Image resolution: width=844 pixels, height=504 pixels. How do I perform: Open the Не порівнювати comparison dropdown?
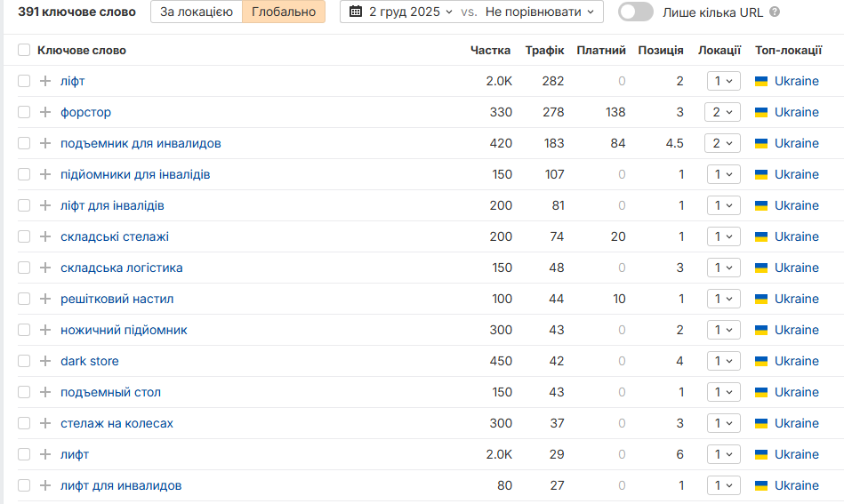point(539,12)
